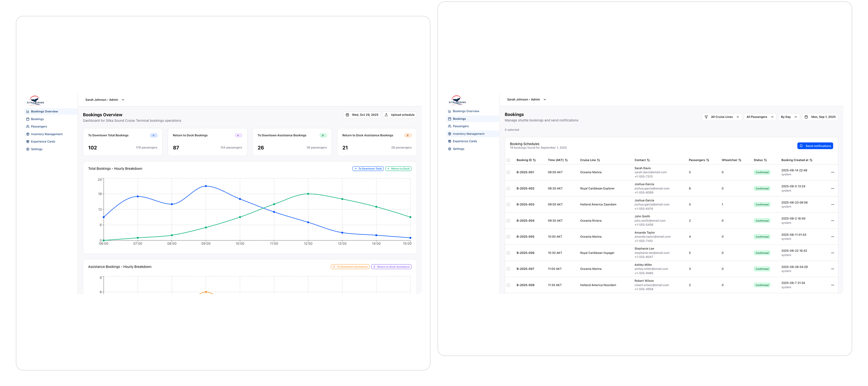Click sort arrows next to Status header
Screen dimensions: 868x386
tap(765, 160)
